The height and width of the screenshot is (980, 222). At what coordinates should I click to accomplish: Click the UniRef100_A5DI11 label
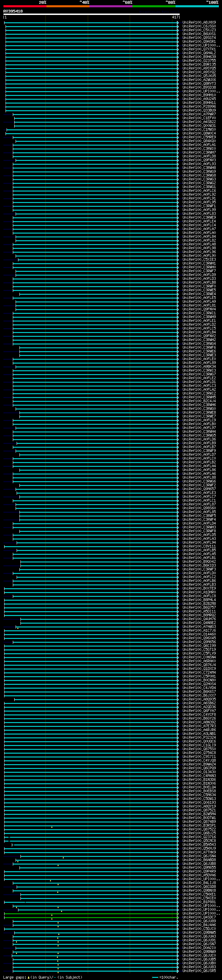(x=199, y=611)
